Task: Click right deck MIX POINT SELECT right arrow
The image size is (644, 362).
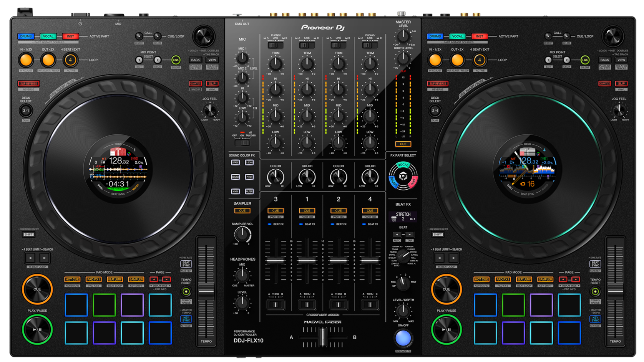Action: [x=567, y=60]
